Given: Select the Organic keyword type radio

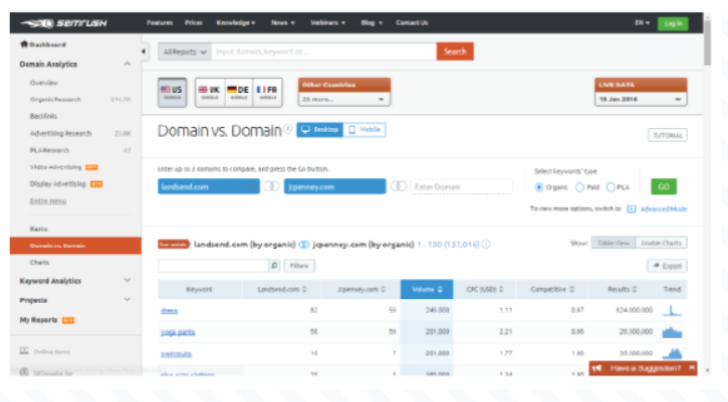Looking at the screenshot, I should (x=539, y=187).
